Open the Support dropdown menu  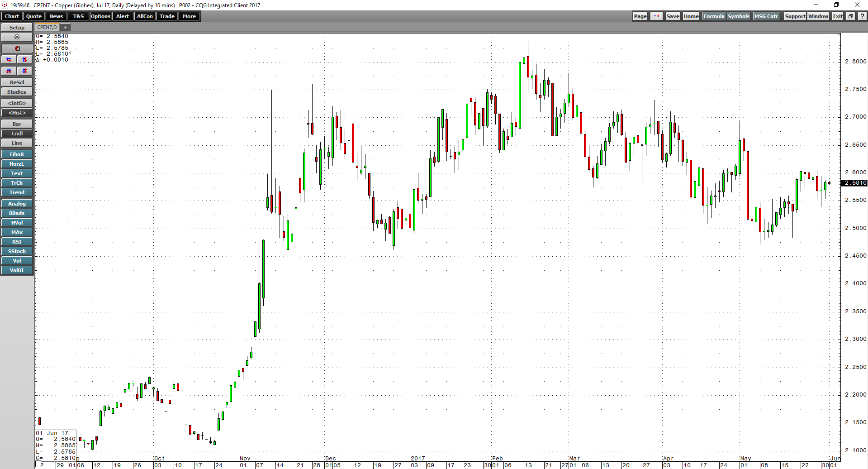795,16
